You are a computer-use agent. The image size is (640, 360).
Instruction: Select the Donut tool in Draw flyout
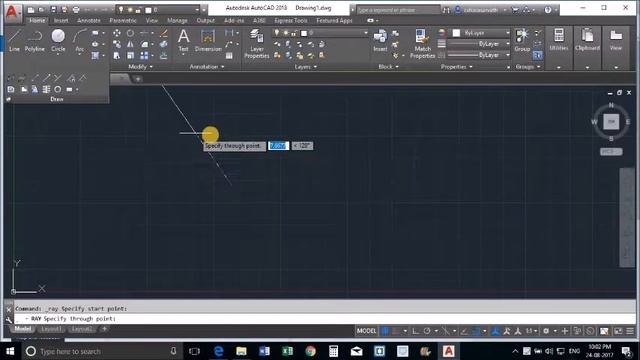tap(58, 89)
